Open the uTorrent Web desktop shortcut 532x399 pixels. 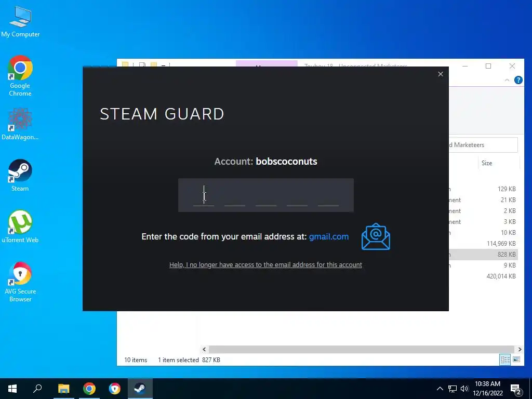click(20, 227)
